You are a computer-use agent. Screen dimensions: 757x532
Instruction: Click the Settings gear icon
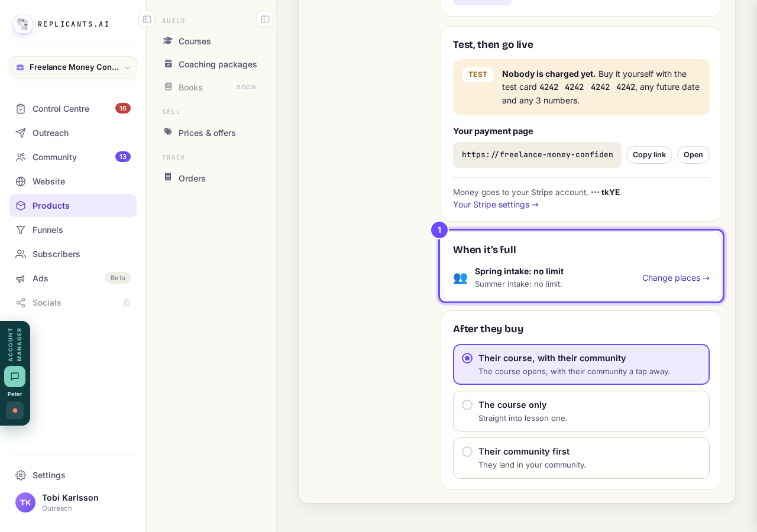[x=21, y=475]
